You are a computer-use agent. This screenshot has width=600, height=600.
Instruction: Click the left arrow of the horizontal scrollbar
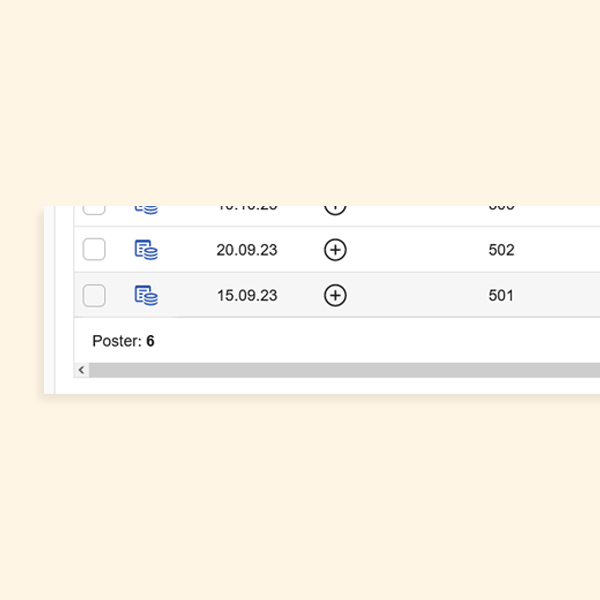pos(82,370)
